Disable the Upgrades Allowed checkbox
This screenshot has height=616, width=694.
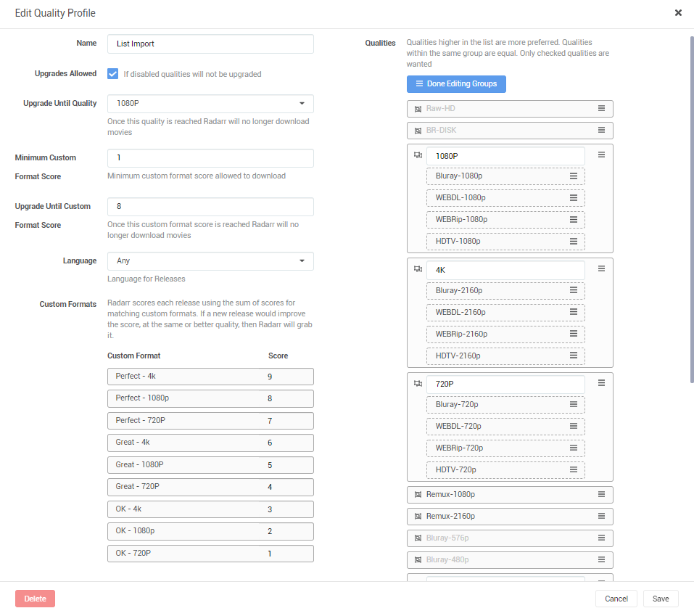pos(112,73)
